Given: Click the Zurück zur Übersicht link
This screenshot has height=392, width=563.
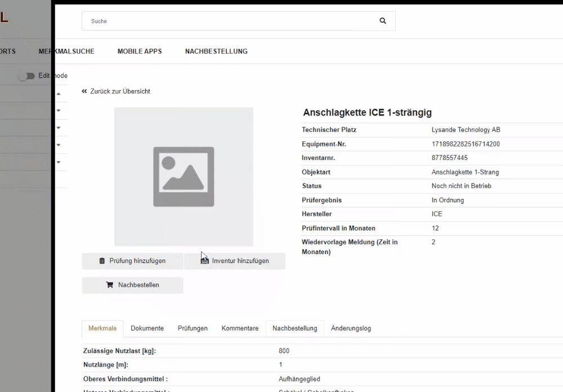Looking at the screenshot, I should pyautogui.click(x=120, y=91).
